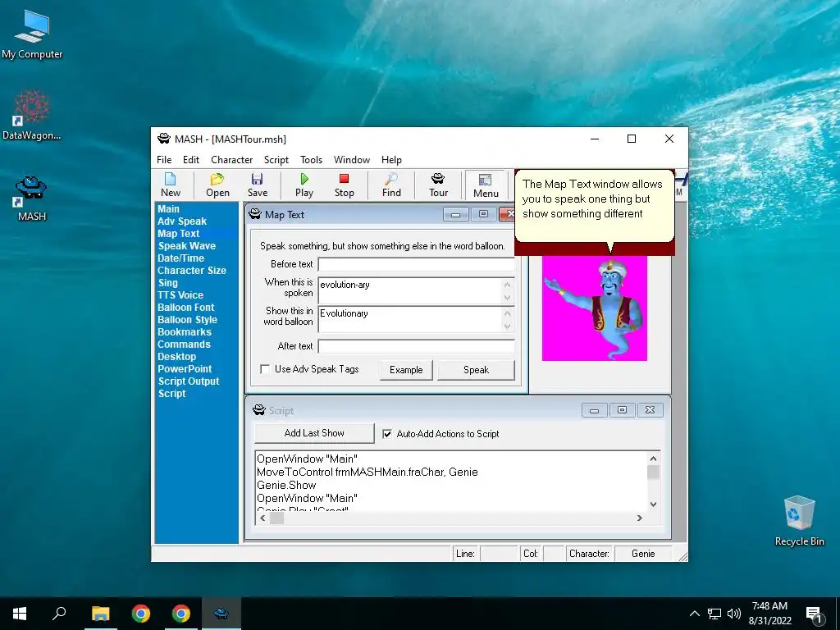Open the Window menu
The image size is (840, 630).
click(x=351, y=160)
